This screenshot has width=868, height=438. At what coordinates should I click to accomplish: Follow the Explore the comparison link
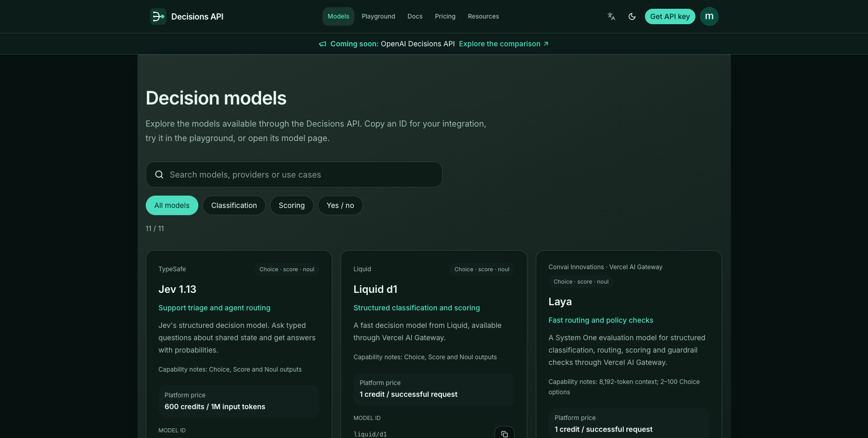[x=504, y=44]
